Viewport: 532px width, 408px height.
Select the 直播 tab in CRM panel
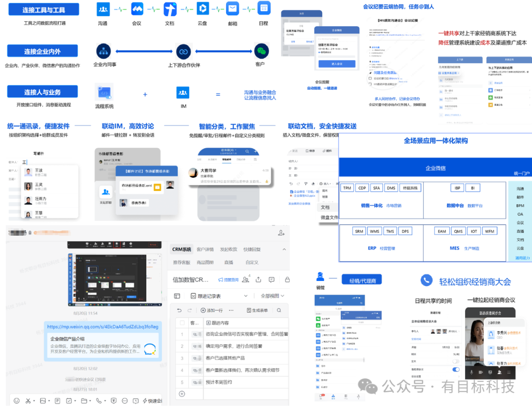tap(229, 262)
